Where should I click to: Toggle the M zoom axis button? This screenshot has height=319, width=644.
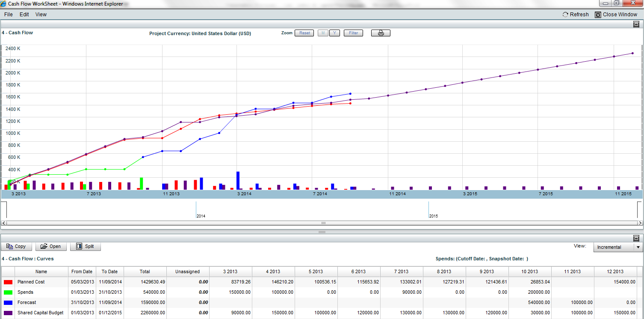pyautogui.click(x=323, y=33)
